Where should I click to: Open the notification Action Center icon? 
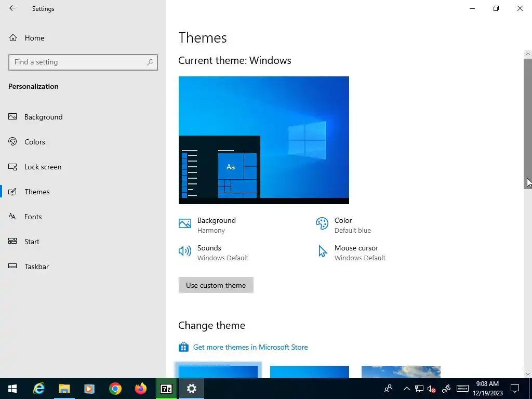point(515,389)
